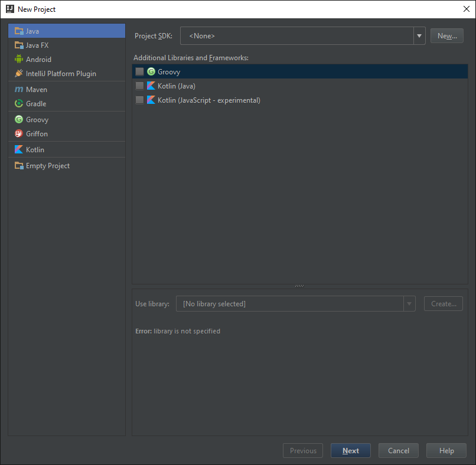Click the New... SDK button
The width and height of the screenshot is (476, 465).
click(447, 36)
